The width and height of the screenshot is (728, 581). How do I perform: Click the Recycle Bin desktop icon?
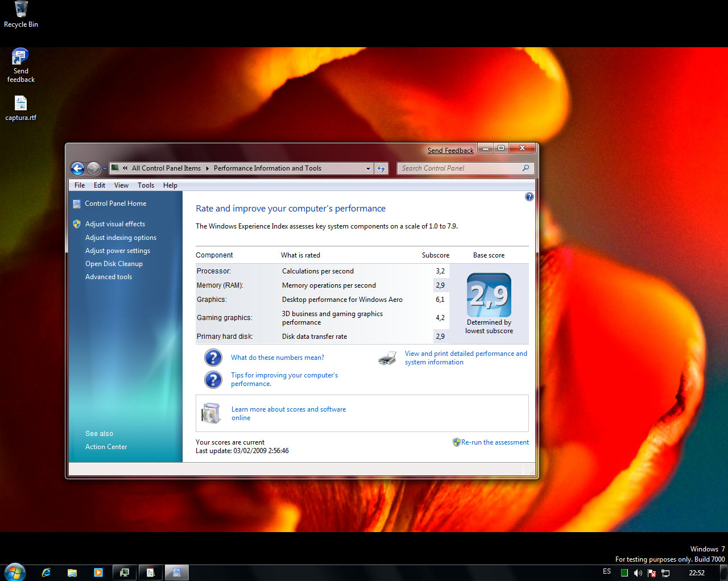[21, 15]
